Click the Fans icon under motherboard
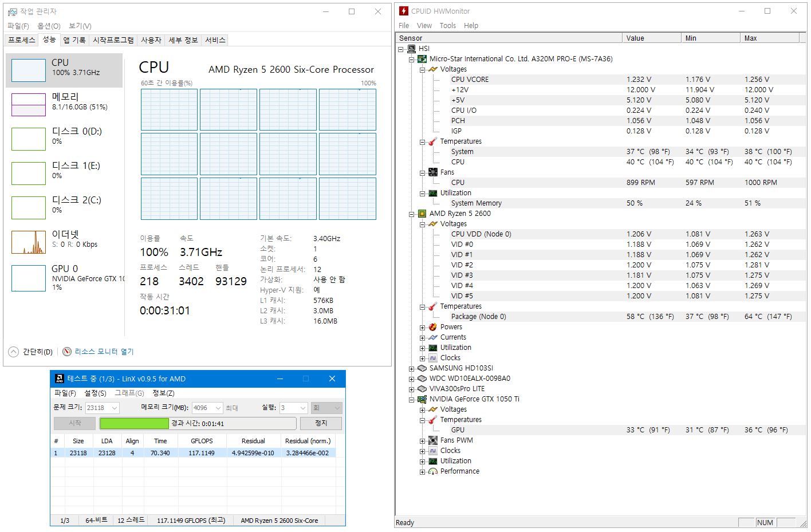This screenshot has width=811, height=532. click(432, 172)
